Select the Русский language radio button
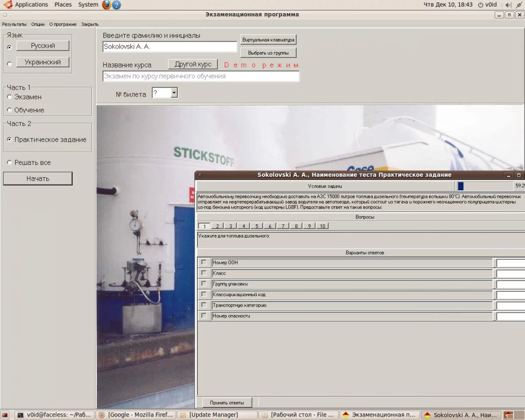Image resolution: width=525 pixels, height=420 pixels. point(10,47)
